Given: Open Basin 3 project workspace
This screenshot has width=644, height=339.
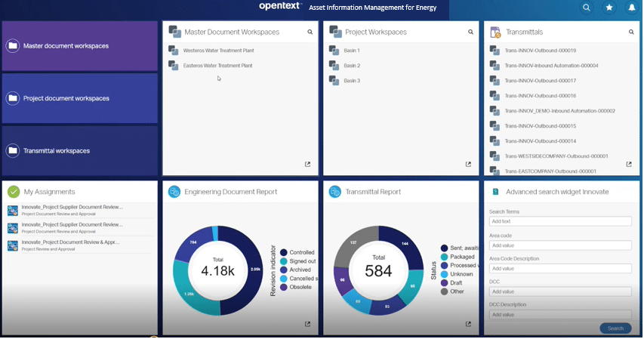Looking at the screenshot, I should pyautogui.click(x=352, y=81).
